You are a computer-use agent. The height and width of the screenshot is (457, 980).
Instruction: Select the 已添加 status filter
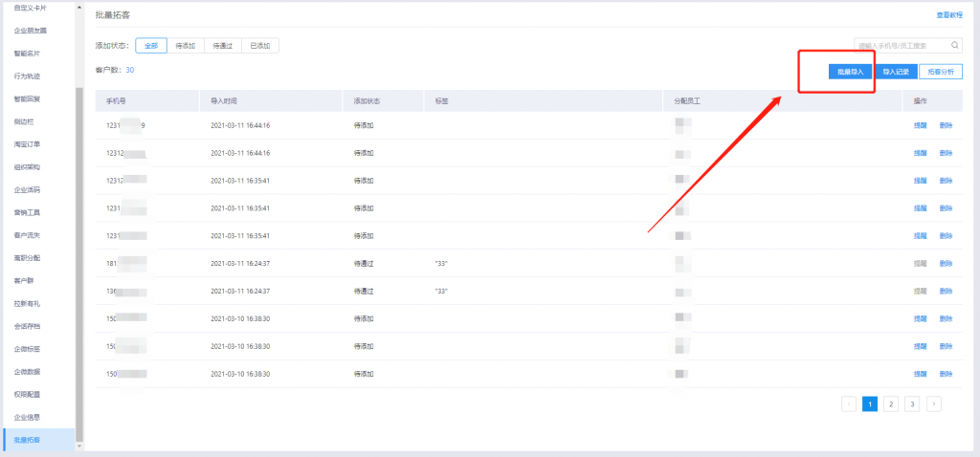[260, 46]
